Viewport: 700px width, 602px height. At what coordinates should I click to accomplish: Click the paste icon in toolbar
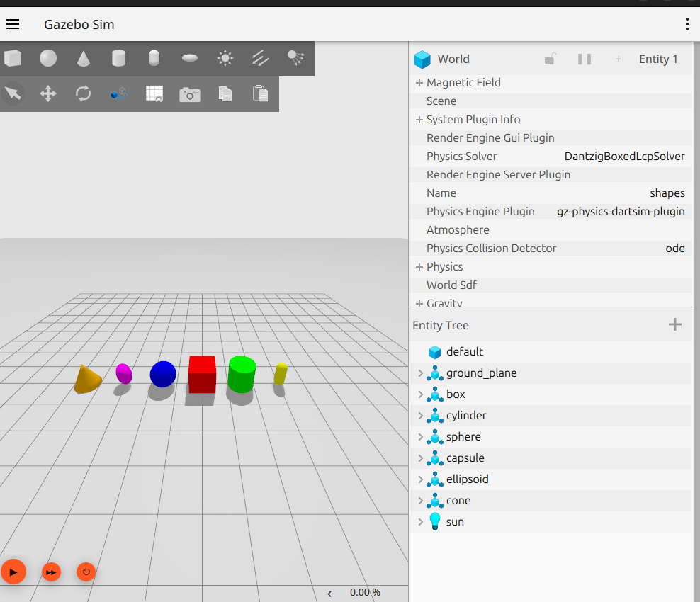coord(260,93)
